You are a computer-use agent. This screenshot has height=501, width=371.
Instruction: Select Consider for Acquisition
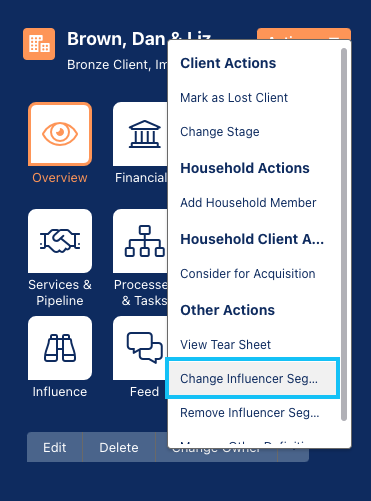(248, 274)
